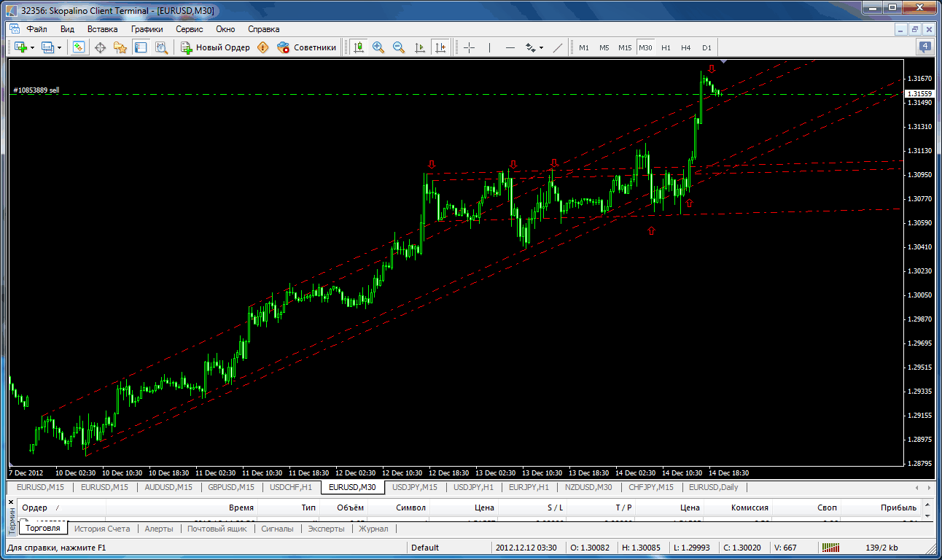Expand the channels tool dropdown arrow
The image size is (942, 560).
pos(541,48)
